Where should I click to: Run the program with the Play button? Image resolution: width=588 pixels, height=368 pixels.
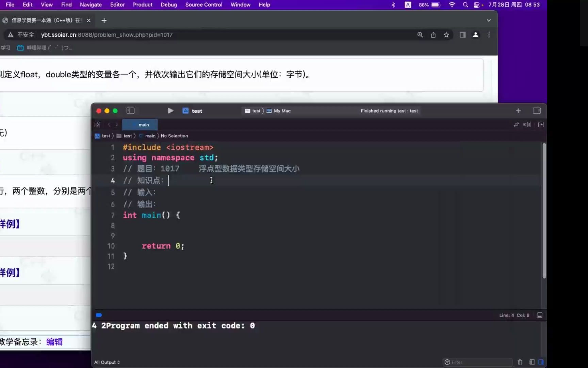[x=170, y=111]
